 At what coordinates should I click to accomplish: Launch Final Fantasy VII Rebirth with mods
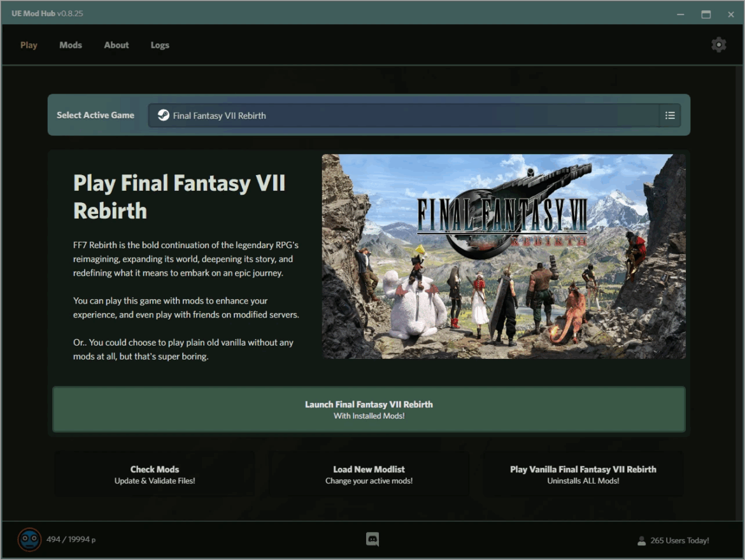tap(369, 409)
